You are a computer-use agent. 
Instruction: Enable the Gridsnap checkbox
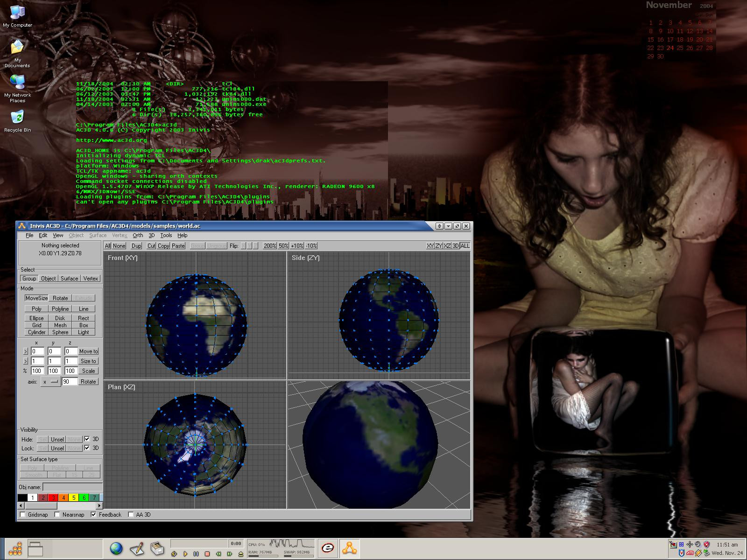click(23, 515)
